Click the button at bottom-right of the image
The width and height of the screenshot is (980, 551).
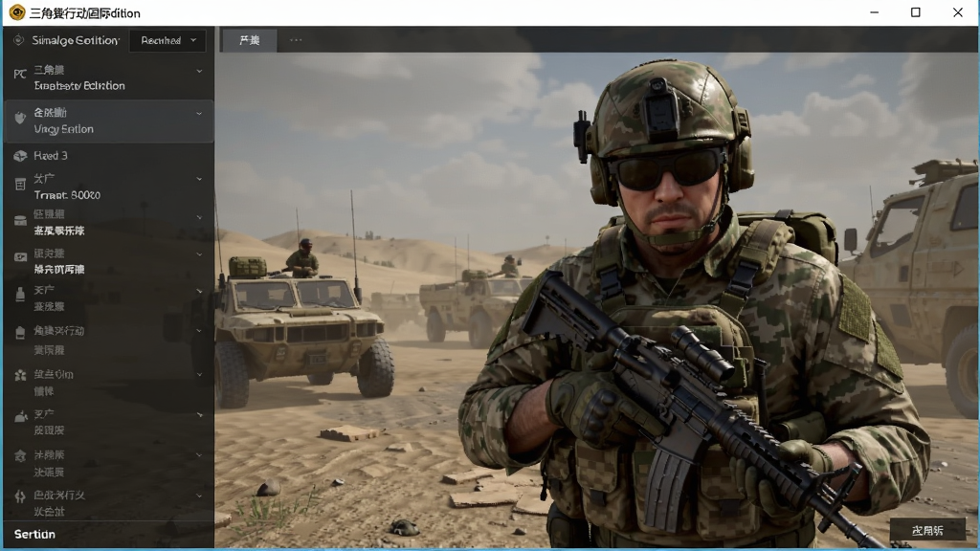927,530
